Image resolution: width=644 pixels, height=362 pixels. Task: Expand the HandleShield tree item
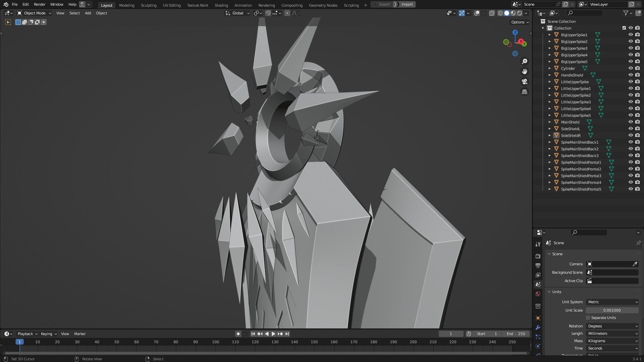click(550, 75)
